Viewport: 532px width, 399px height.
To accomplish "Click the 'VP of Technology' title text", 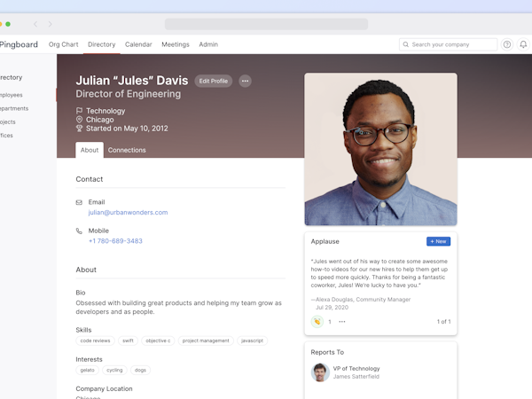I will (x=356, y=369).
